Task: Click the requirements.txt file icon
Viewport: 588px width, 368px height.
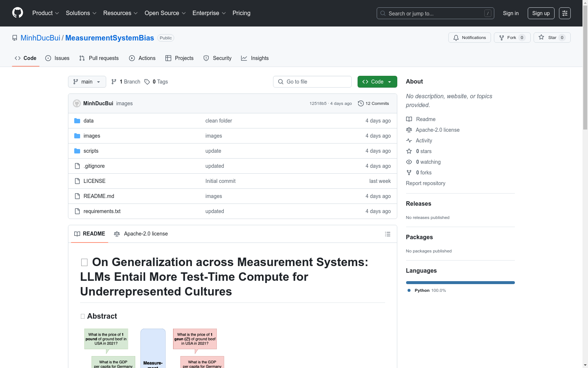Action: coord(77,211)
